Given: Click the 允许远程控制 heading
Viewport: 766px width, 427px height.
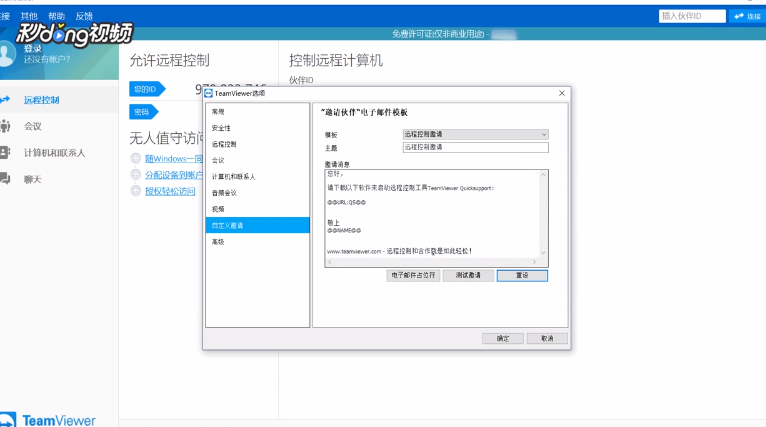Looking at the screenshot, I should (170, 61).
